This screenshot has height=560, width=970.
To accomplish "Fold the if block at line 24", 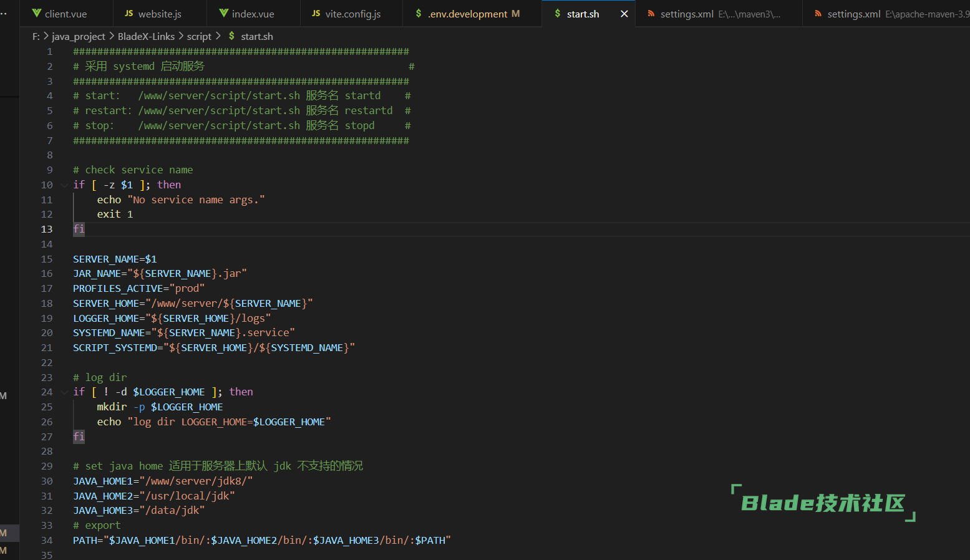I will tap(64, 392).
